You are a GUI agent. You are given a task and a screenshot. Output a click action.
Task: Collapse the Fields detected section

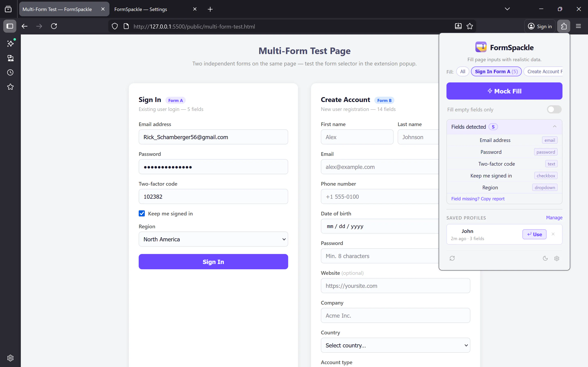pyautogui.click(x=504, y=127)
